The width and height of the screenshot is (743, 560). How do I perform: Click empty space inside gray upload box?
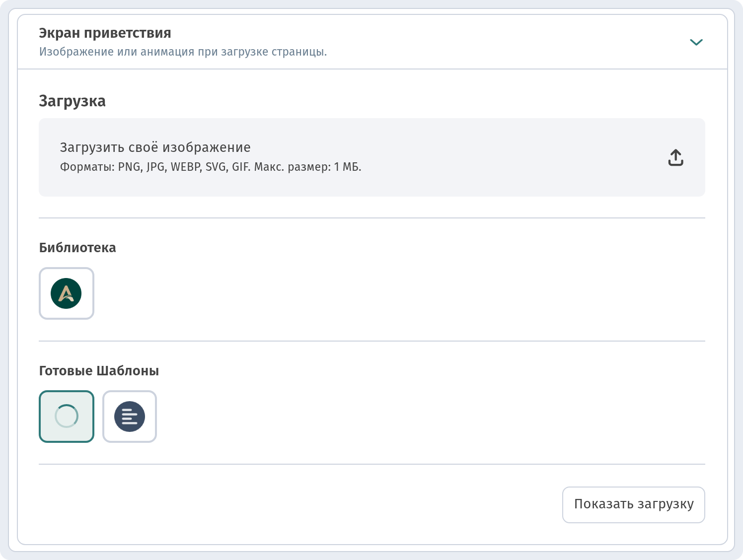pyautogui.click(x=497, y=157)
